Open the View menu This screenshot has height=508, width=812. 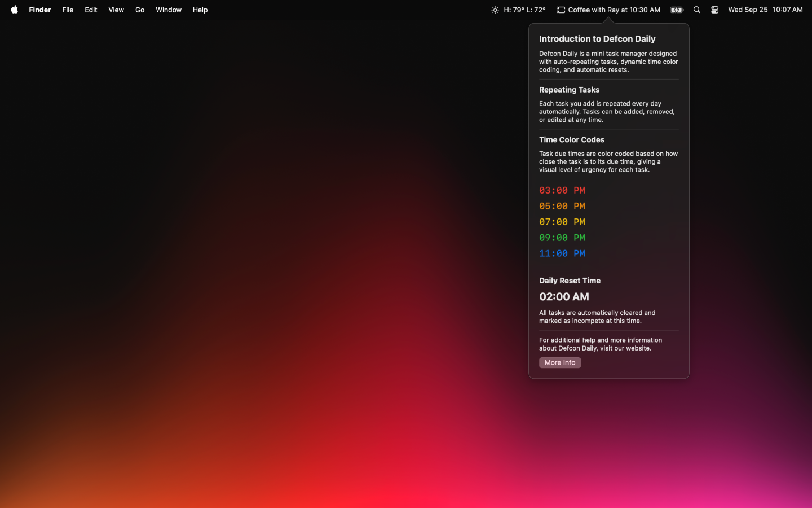(116, 10)
